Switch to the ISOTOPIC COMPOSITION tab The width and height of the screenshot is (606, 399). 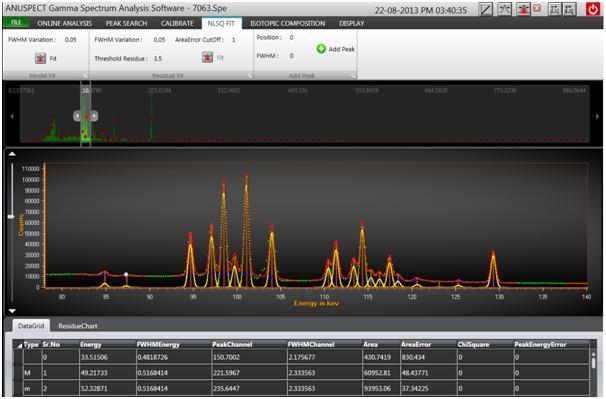288,23
